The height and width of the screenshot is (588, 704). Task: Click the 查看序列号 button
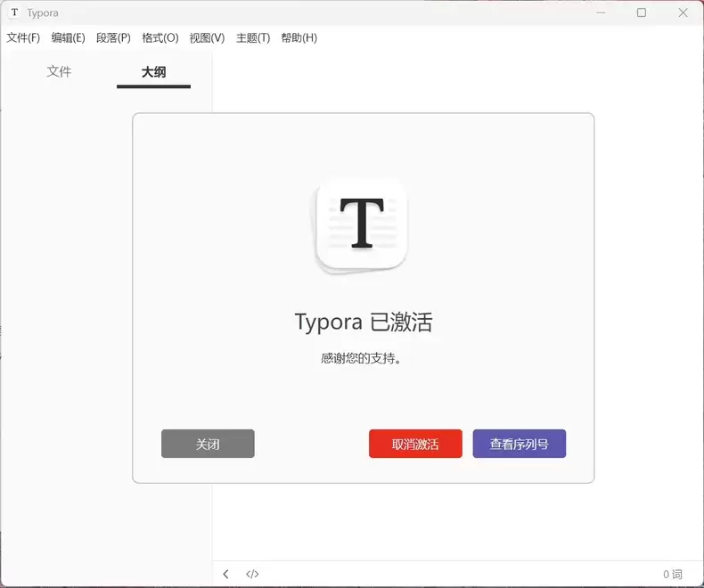click(x=519, y=444)
